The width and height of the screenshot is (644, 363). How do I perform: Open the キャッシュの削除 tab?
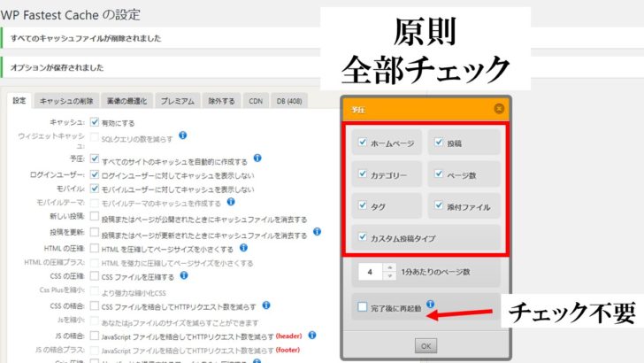pyautogui.click(x=66, y=101)
